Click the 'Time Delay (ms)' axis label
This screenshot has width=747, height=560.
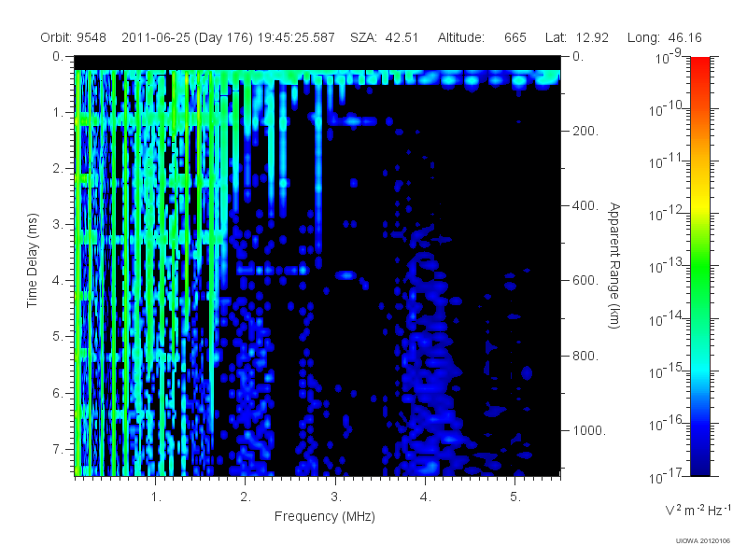click(x=32, y=260)
